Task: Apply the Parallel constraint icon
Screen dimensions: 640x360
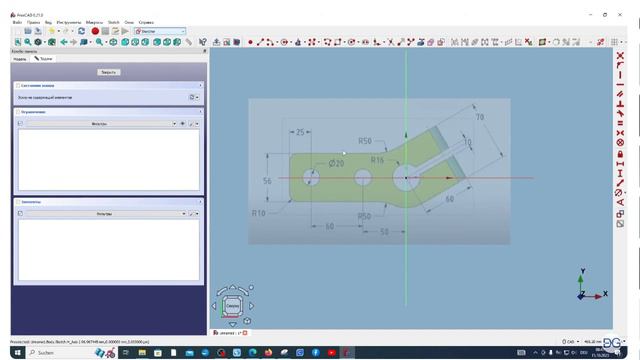Action: [620, 94]
